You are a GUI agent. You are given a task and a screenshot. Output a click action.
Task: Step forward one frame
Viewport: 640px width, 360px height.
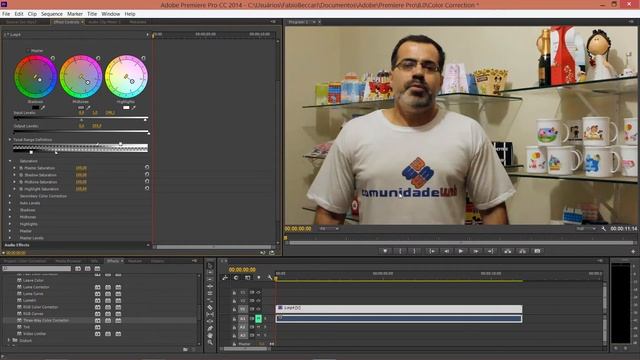[476, 251]
